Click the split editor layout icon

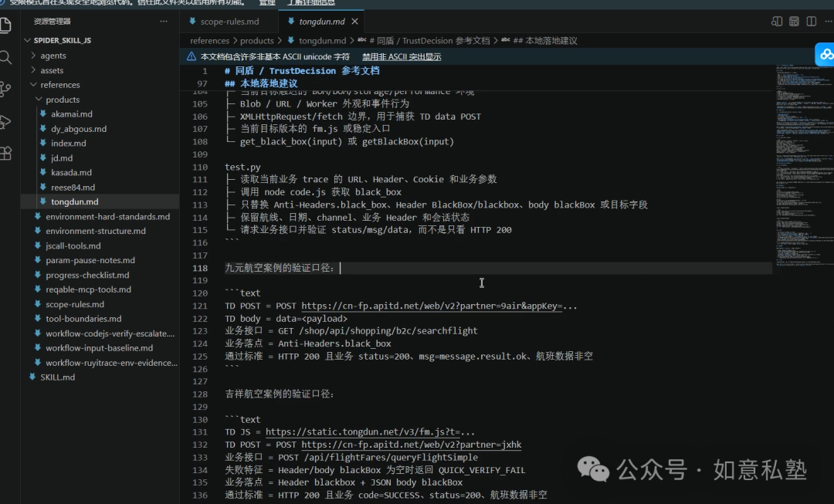tap(811, 22)
